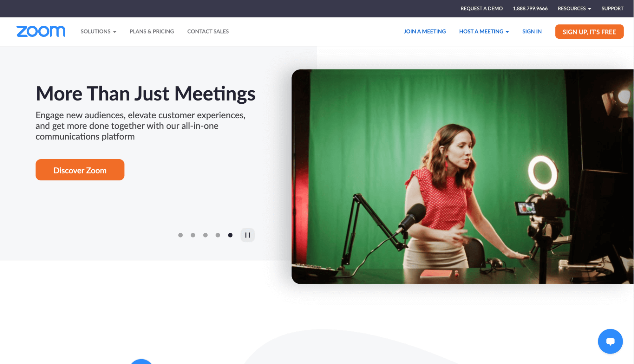Select the first carousel slide dot
The width and height of the screenshot is (634, 364).
click(181, 235)
